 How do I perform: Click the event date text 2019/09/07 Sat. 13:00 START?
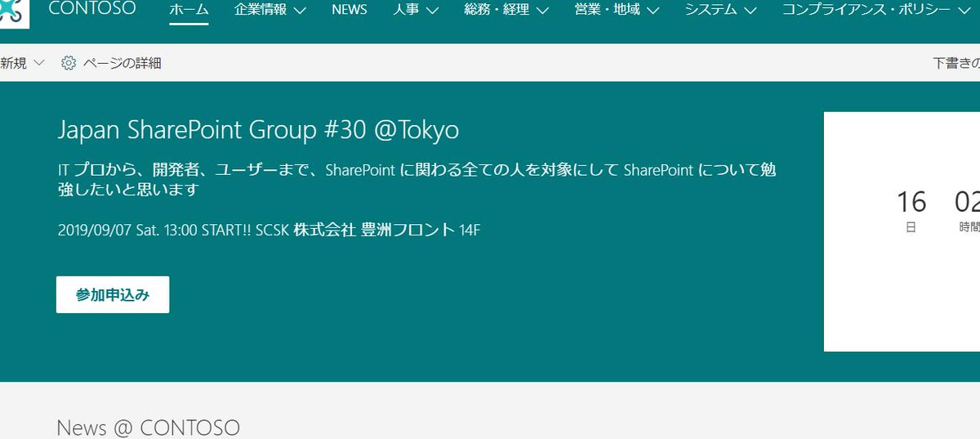click(154, 230)
